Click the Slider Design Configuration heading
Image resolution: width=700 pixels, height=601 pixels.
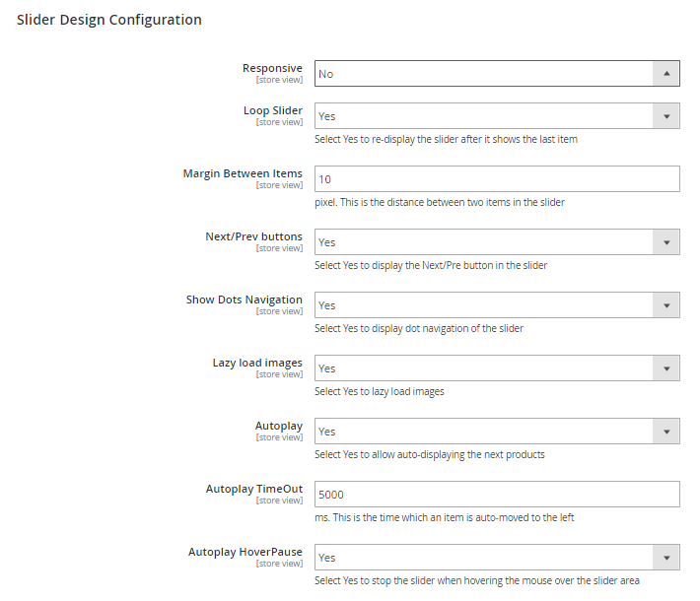[x=109, y=20]
